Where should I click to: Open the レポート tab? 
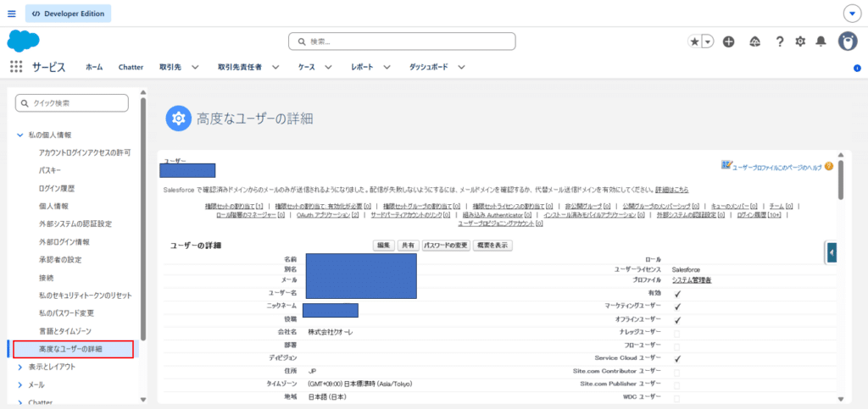tap(362, 68)
